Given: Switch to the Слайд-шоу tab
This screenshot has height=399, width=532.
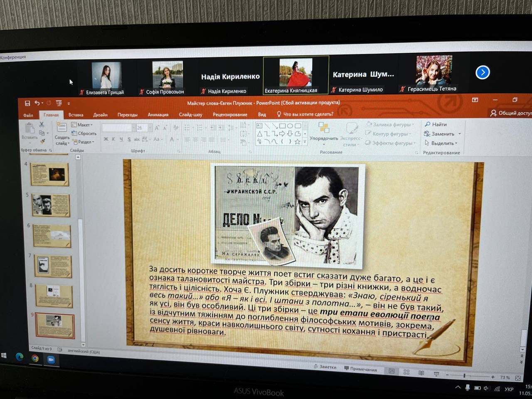Looking at the screenshot, I should coord(190,114).
